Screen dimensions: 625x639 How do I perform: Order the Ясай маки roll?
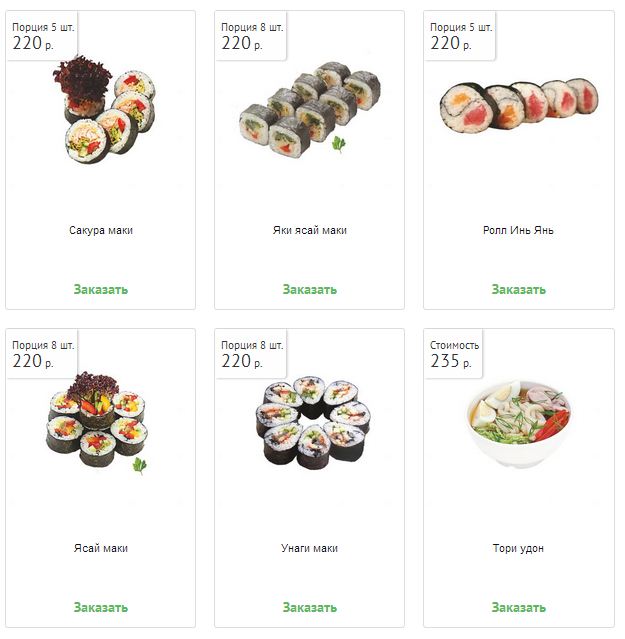click(101, 607)
